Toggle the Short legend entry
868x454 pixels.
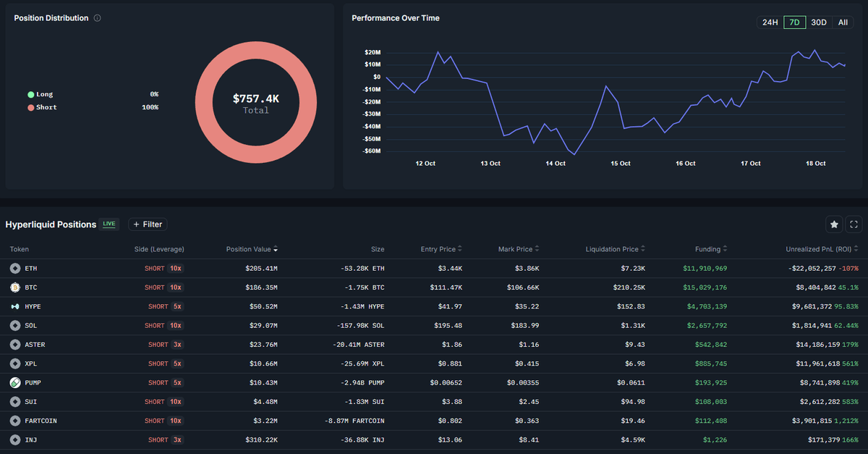click(x=42, y=107)
